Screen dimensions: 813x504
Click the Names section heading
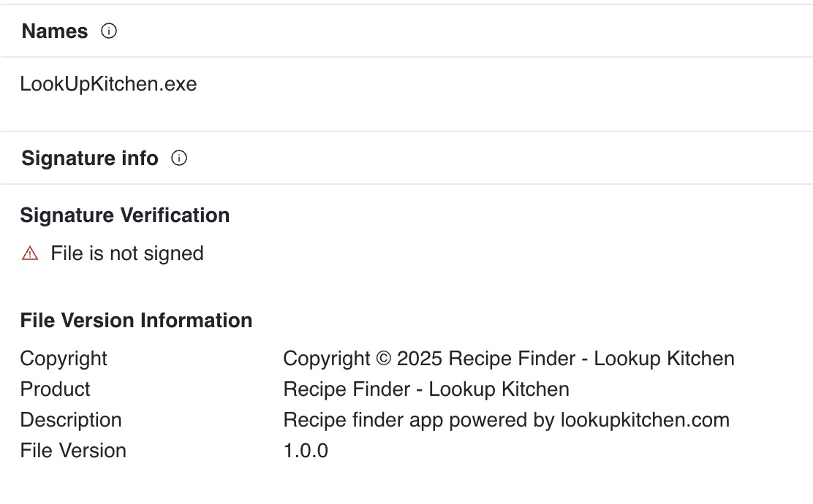[54, 31]
